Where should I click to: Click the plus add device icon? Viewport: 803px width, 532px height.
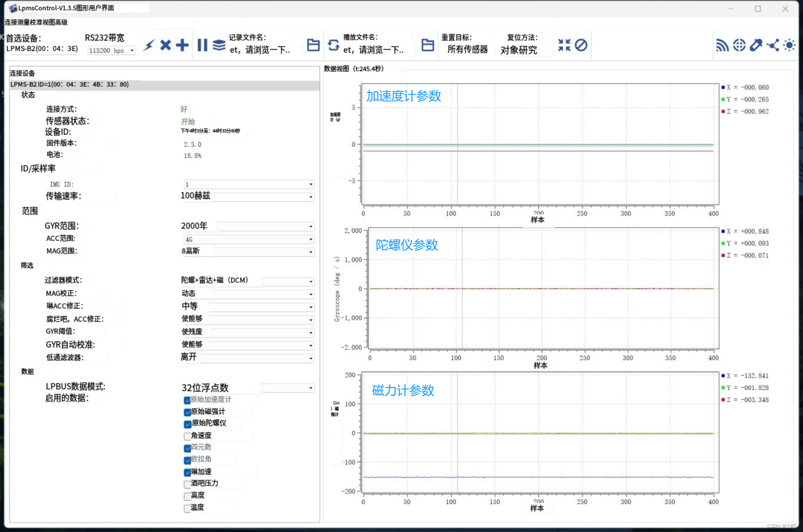pos(182,45)
